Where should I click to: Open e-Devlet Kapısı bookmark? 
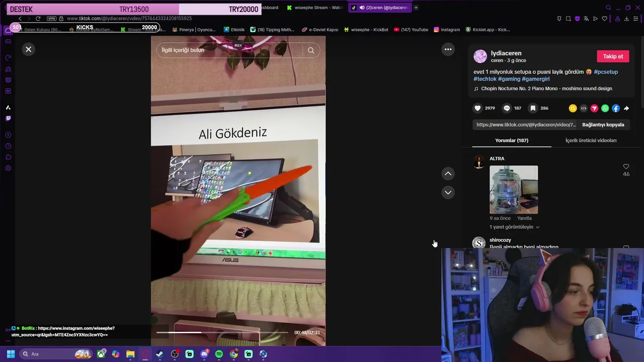(320, 30)
